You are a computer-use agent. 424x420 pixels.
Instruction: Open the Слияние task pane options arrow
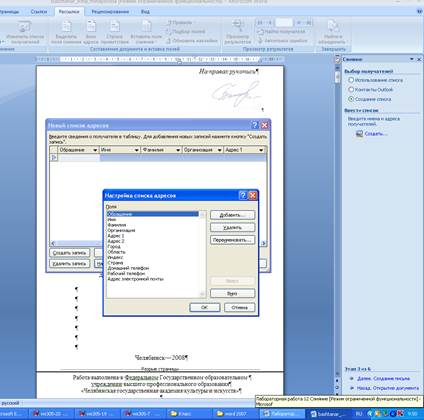click(412, 59)
